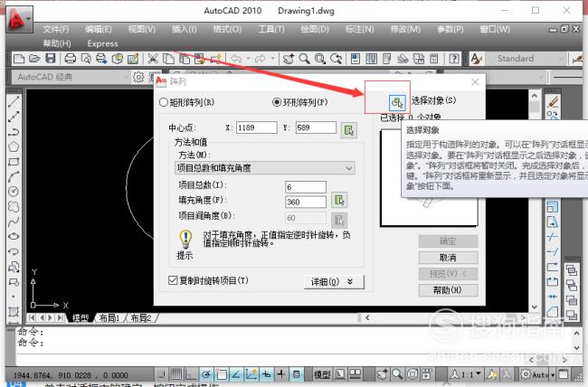Select the Line tool in draw toolbar
Image resolution: width=588 pixels, height=387 pixels.
pyautogui.click(x=14, y=101)
